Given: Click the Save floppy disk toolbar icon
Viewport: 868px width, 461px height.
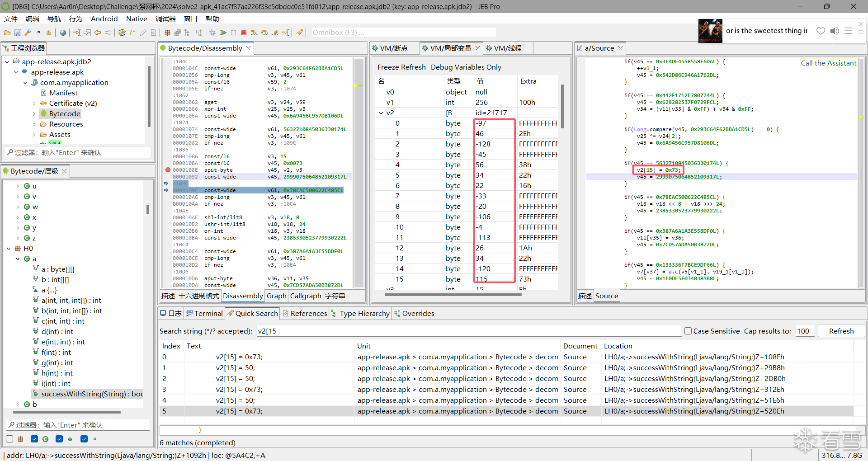Looking at the screenshot, I should pos(18,33).
